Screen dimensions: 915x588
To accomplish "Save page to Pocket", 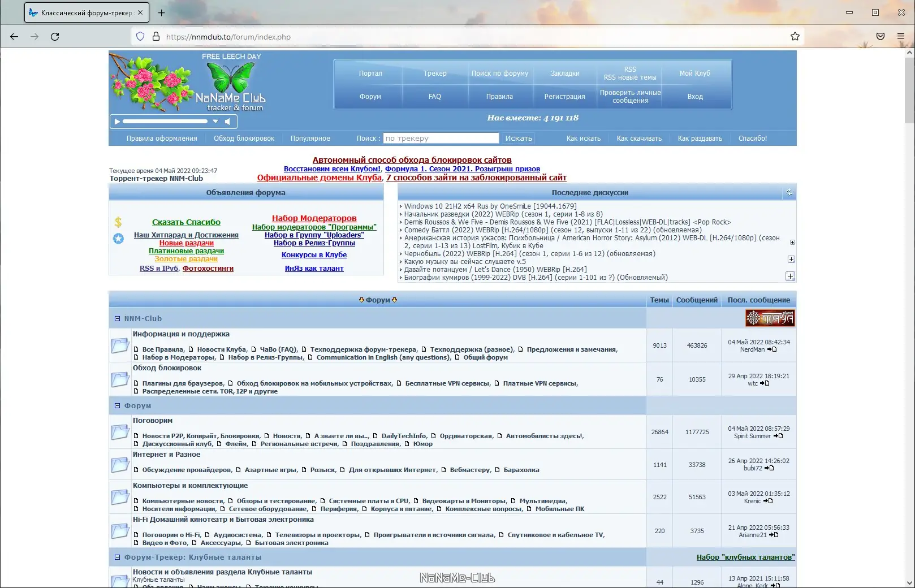I will click(881, 37).
